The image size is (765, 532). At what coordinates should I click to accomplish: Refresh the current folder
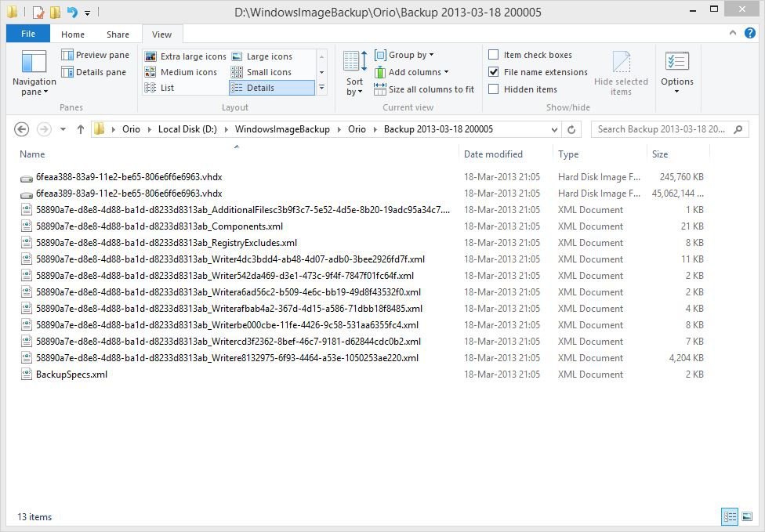click(x=571, y=129)
